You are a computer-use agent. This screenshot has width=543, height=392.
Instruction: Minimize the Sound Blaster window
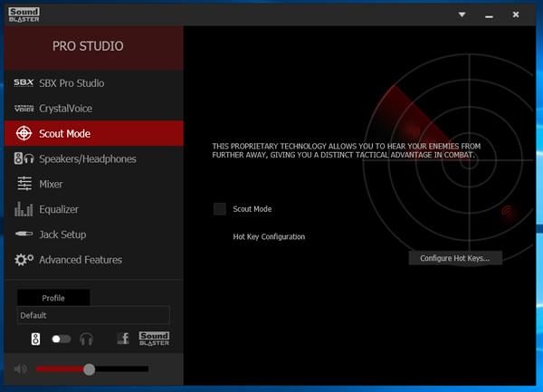489,14
